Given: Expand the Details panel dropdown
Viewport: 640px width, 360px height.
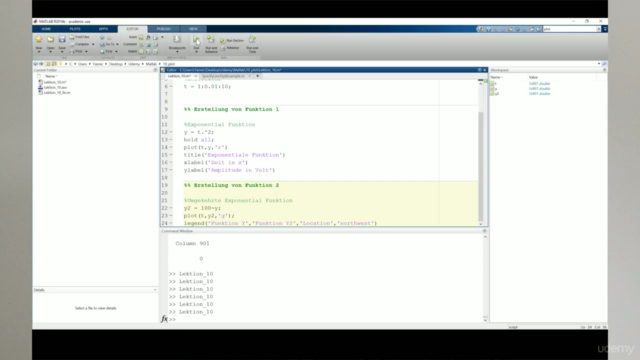Looking at the screenshot, I should click(x=155, y=290).
